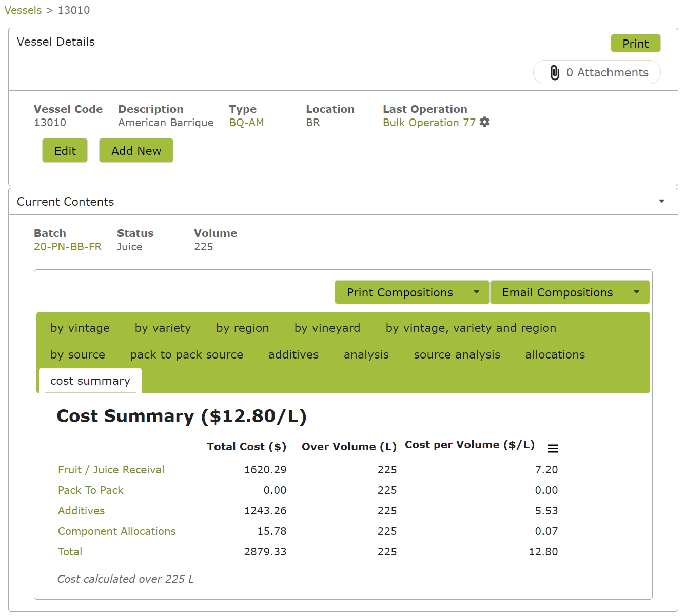
Task: Open the additives tab
Action: pos(293,354)
